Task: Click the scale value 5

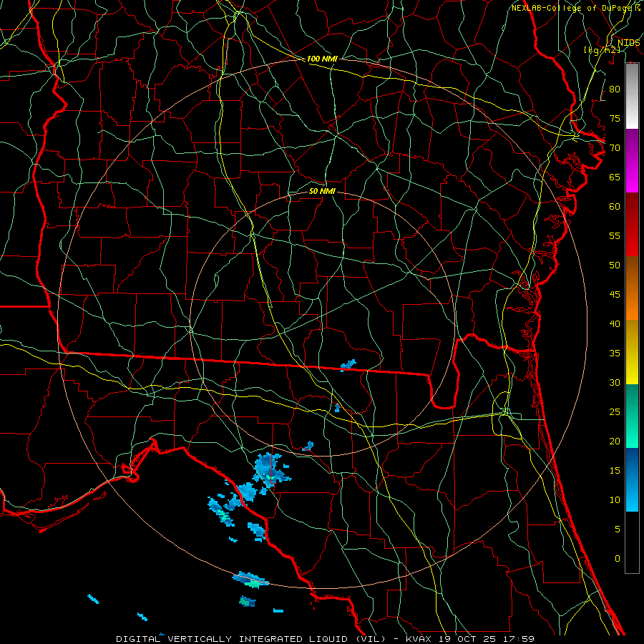Action: pyautogui.click(x=618, y=529)
